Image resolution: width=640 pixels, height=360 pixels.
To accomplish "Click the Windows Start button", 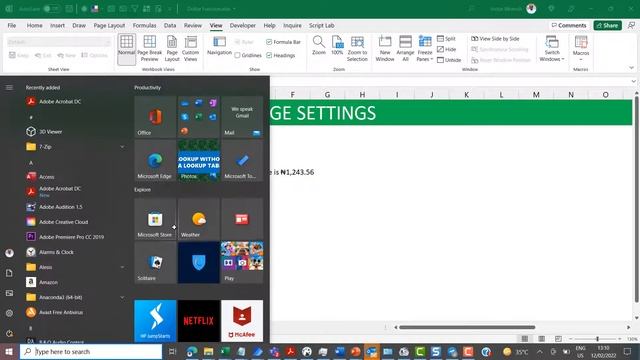I will (9, 351).
